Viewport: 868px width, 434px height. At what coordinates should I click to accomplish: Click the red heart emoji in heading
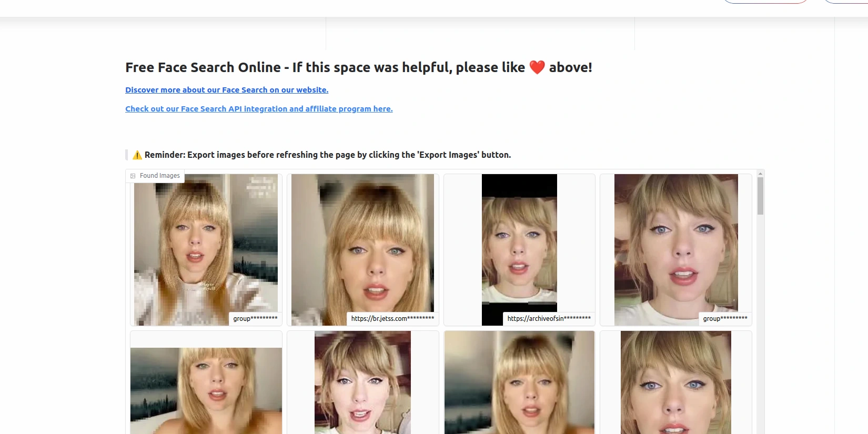point(537,67)
